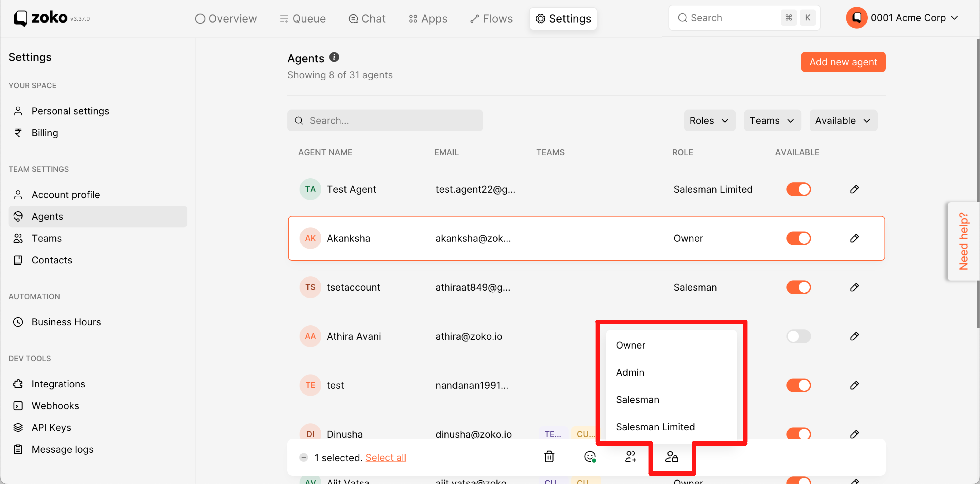980x484 pixels.
Task: Toggle availability for Dinusha
Action: coord(799,433)
